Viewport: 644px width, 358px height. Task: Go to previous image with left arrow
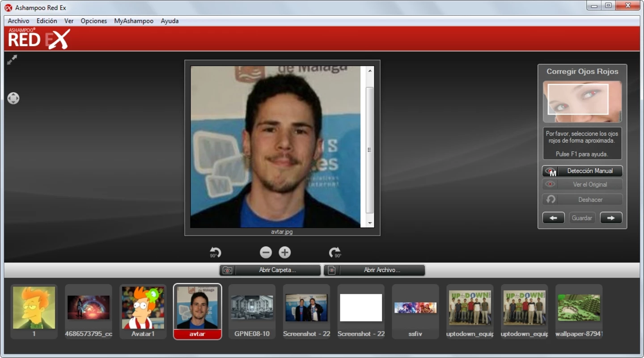(x=553, y=218)
